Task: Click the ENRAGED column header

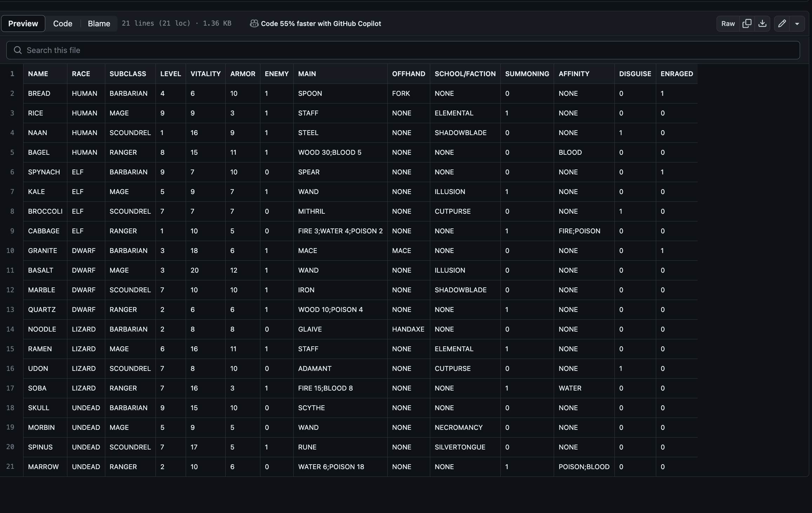Action: [677, 74]
